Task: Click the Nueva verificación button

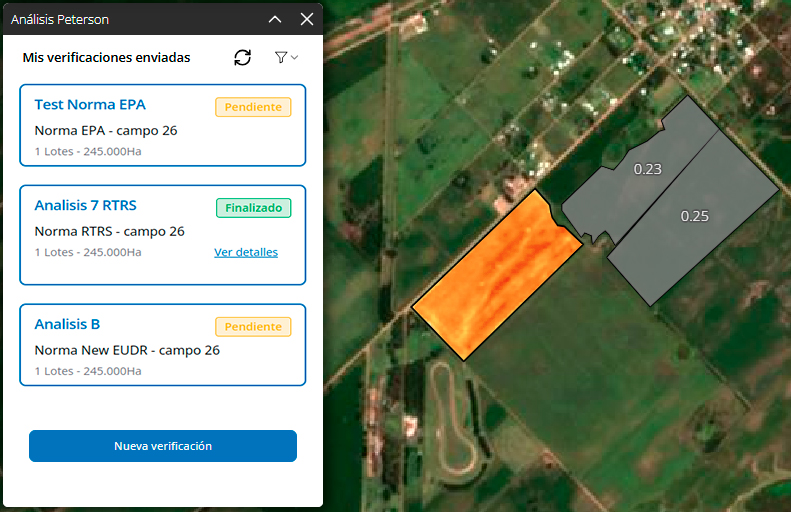Action: [163, 446]
